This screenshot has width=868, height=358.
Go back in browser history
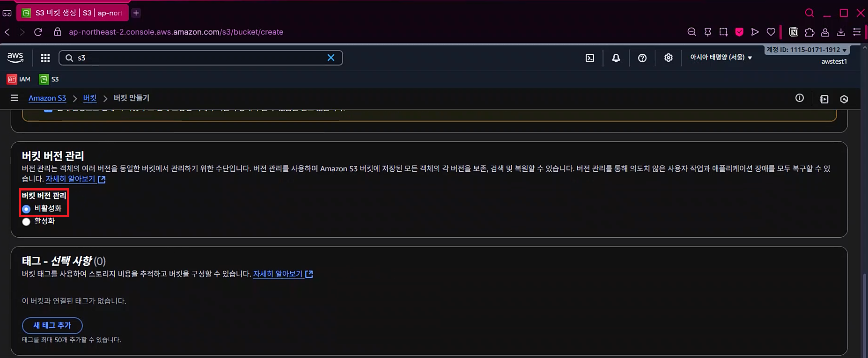[7, 32]
